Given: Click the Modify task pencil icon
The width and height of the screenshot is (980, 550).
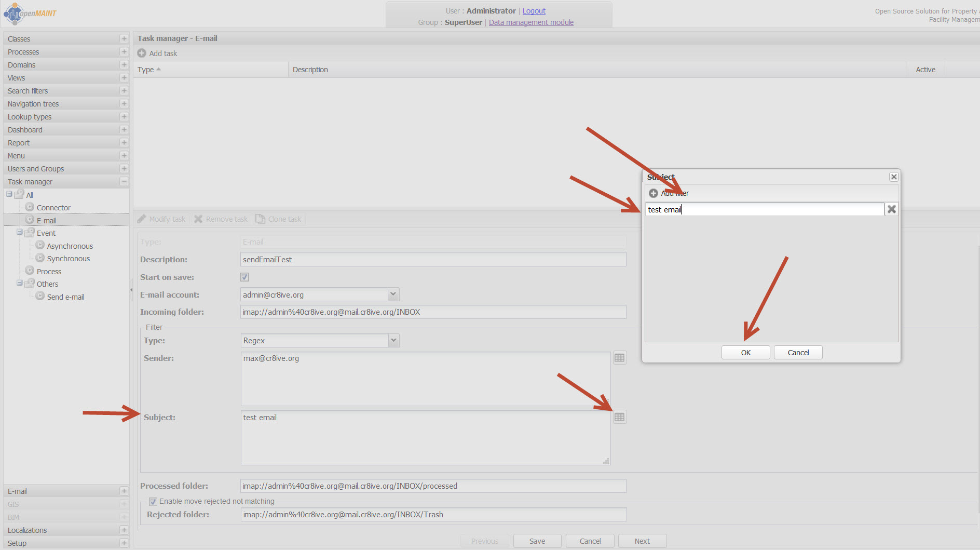Looking at the screenshot, I should pos(142,219).
